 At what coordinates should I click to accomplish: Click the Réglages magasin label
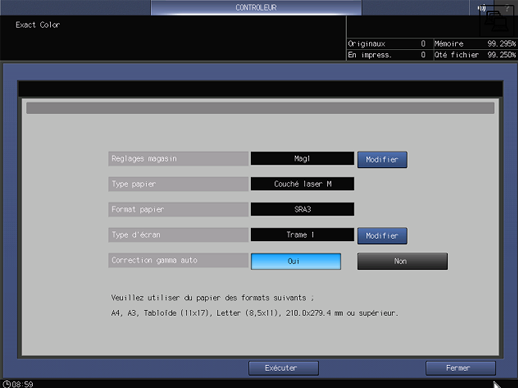pyautogui.click(x=178, y=159)
